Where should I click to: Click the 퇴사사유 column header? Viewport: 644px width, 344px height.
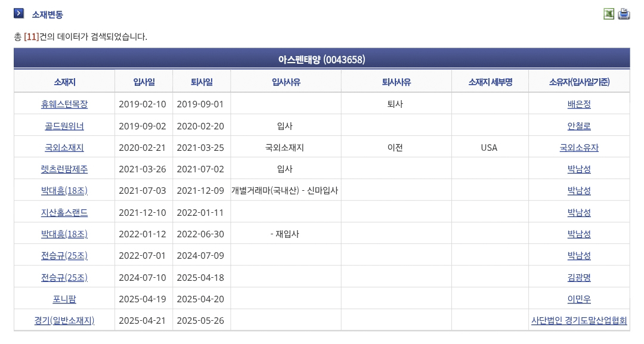point(397,82)
